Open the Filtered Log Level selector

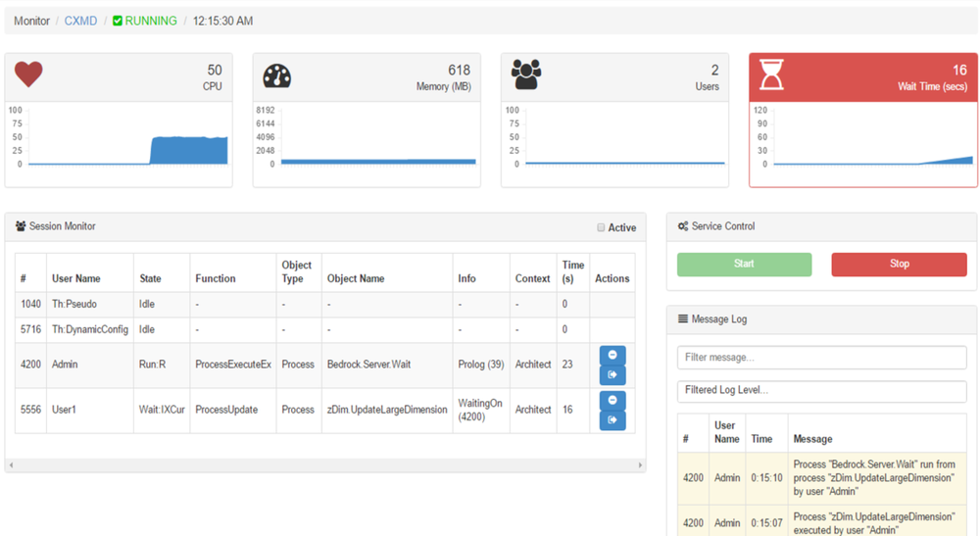(x=821, y=390)
